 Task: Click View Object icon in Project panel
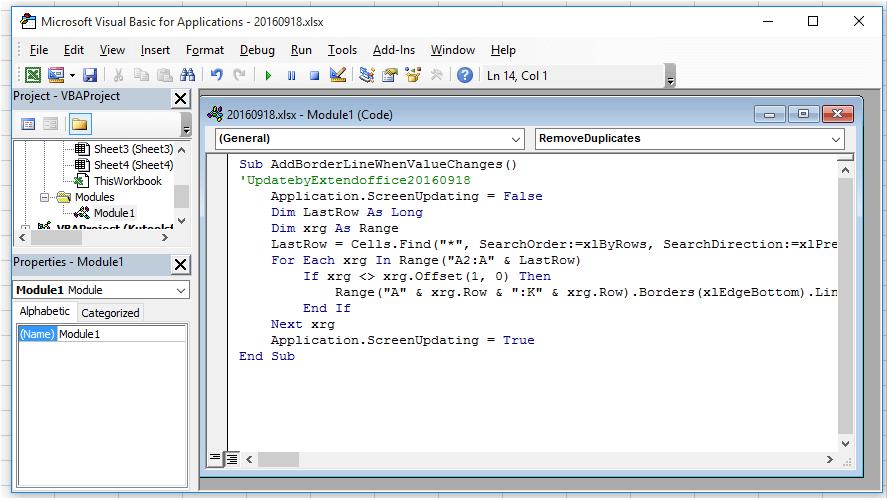click(x=51, y=124)
